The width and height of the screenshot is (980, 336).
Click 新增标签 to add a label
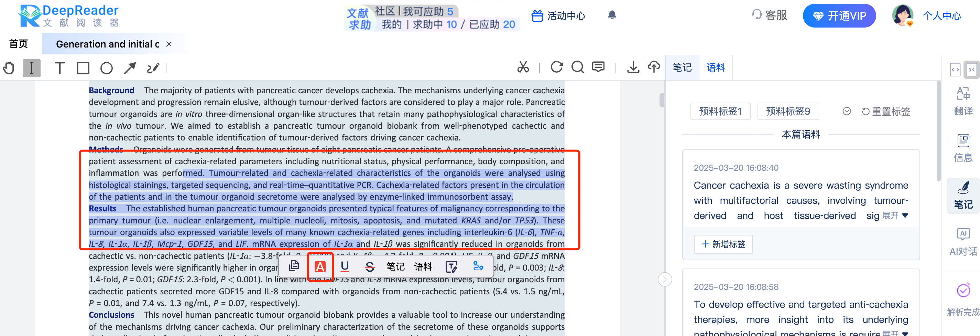(x=723, y=244)
